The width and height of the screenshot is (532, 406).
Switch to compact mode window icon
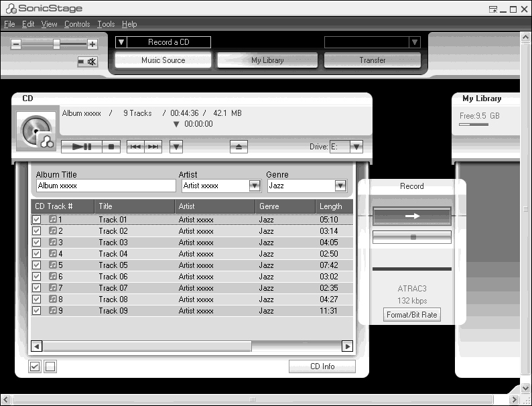(493, 9)
